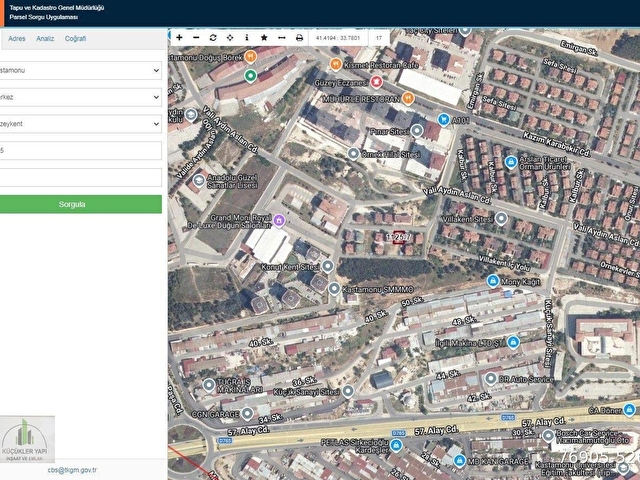Select the A101 shopping cart marker
Image resolution: width=640 pixels, height=480 pixels.
tap(444, 120)
